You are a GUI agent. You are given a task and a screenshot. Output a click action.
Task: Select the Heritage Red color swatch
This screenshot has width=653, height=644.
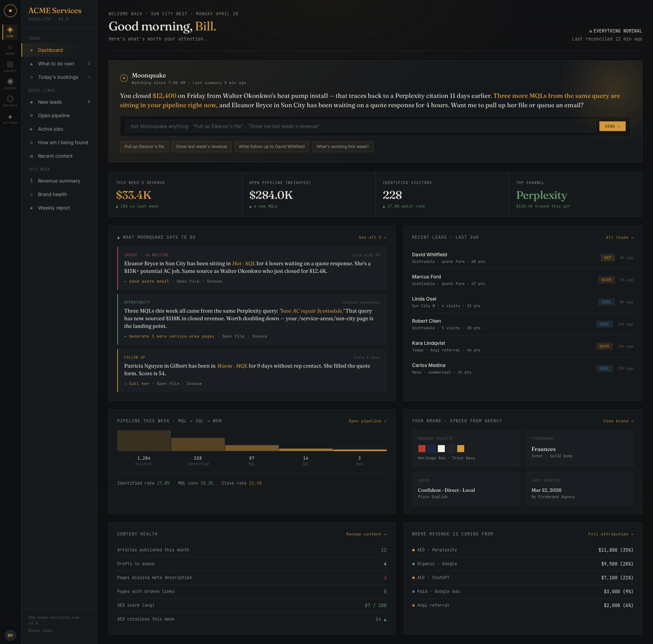pyautogui.click(x=422, y=449)
